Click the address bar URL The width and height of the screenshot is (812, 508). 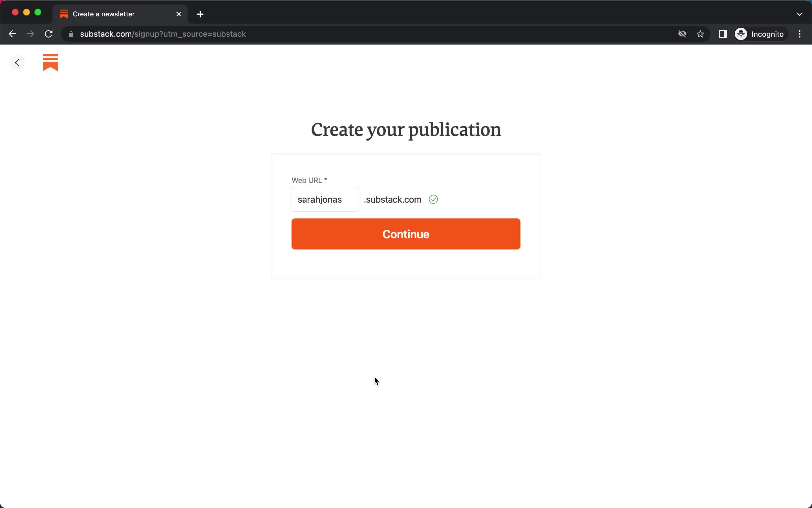click(163, 34)
